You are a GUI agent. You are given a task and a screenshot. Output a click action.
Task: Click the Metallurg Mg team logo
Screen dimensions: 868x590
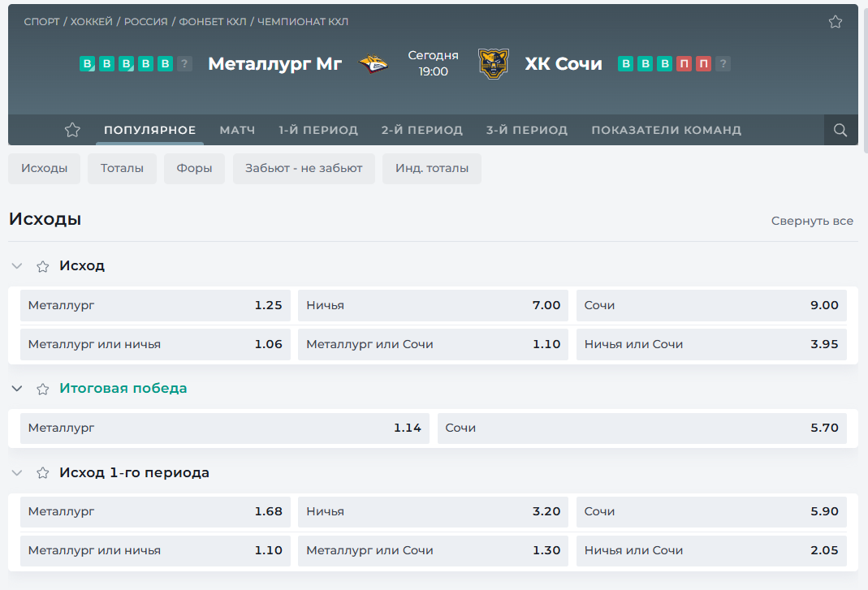coord(374,64)
